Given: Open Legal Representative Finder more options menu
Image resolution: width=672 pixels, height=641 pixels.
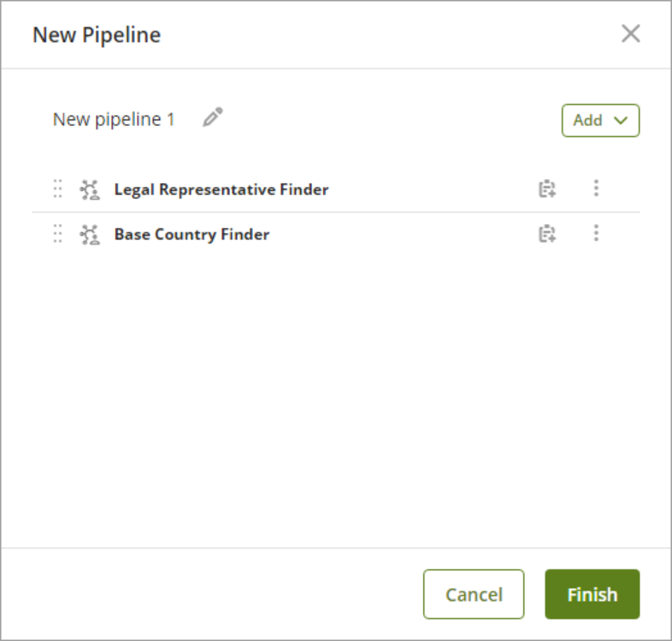Looking at the screenshot, I should pyautogui.click(x=596, y=189).
